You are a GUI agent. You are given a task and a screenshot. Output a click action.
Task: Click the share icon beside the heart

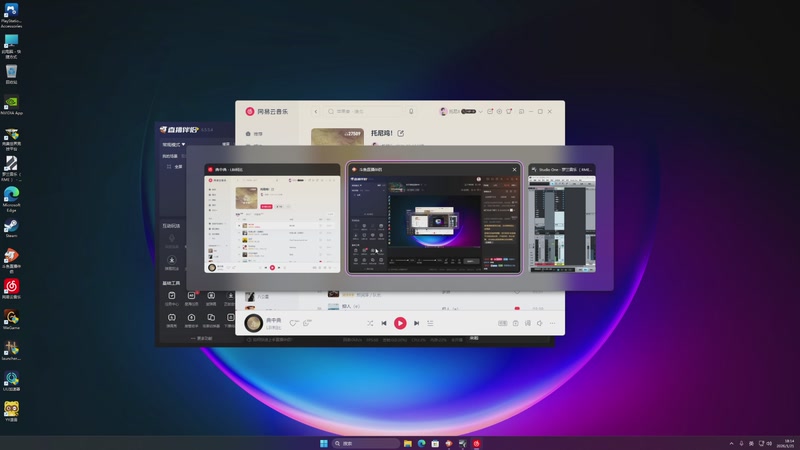pyautogui.click(x=307, y=323)
